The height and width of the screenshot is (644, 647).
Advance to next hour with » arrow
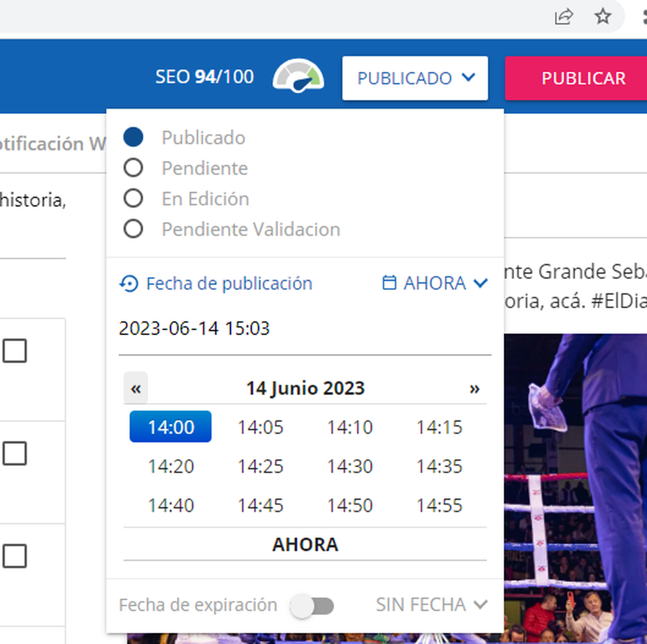click(x=474, y=389)
